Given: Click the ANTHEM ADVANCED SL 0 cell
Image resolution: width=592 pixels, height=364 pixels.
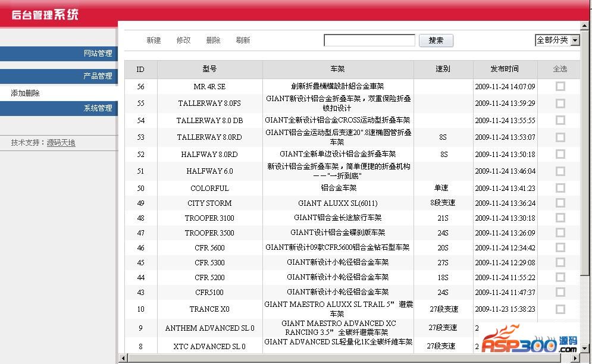Looking at the screenshot, I should (209, 328).
